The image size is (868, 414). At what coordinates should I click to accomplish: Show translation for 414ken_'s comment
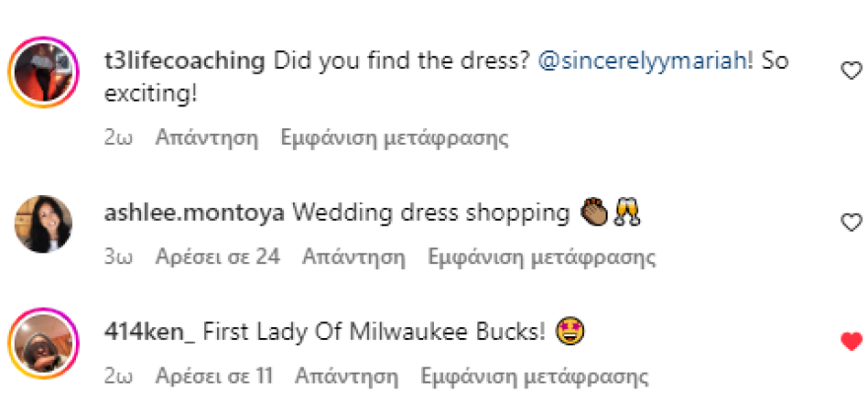click(535, 377)
